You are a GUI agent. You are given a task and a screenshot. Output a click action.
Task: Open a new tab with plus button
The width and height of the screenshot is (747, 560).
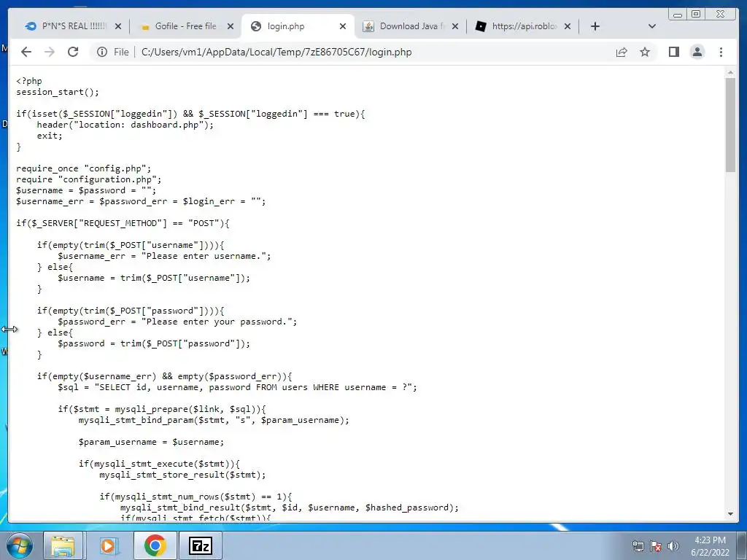pyautogui.click(x=595, y=26)
